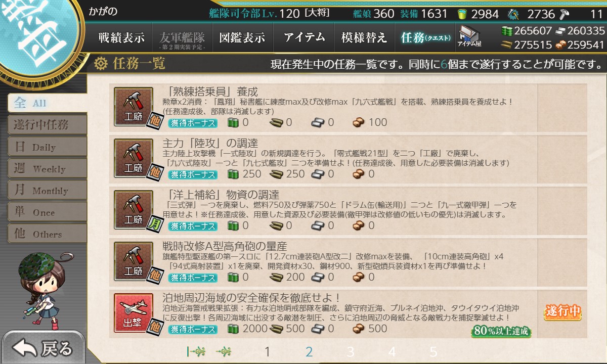This screenshot has height=364, width=607.
Task: Click the 工廠 icon for 主力「陸攻」の調達
Action: pos(134,158)
